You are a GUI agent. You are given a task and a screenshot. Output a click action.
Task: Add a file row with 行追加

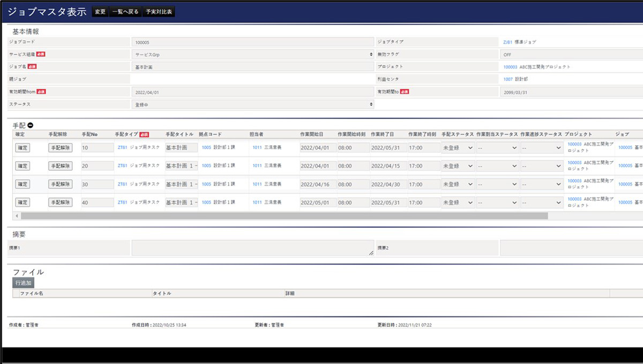coord(23,283)
